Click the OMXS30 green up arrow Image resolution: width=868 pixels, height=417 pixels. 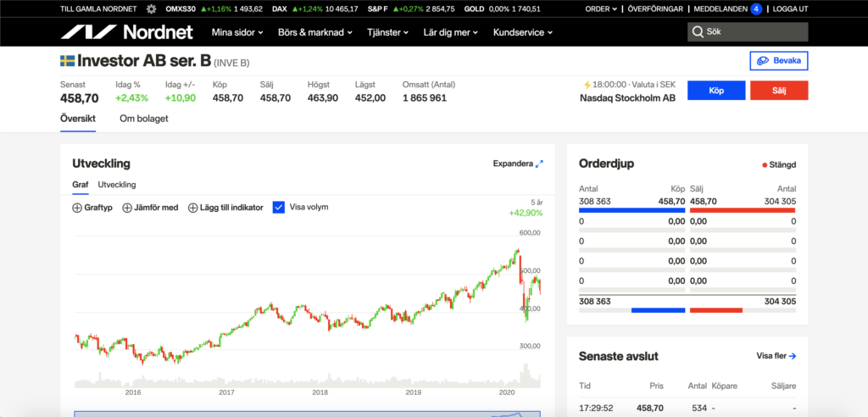click(203, 8)
